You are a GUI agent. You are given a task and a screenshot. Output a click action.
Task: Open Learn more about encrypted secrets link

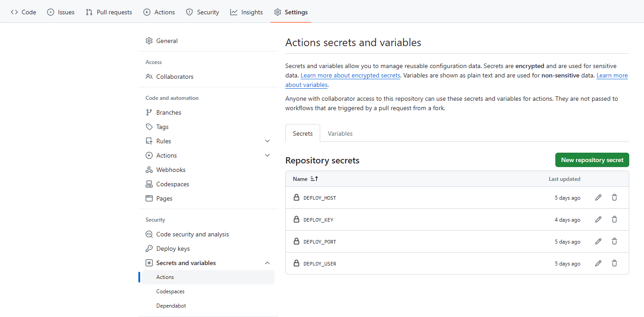click(x=350, y=76)
